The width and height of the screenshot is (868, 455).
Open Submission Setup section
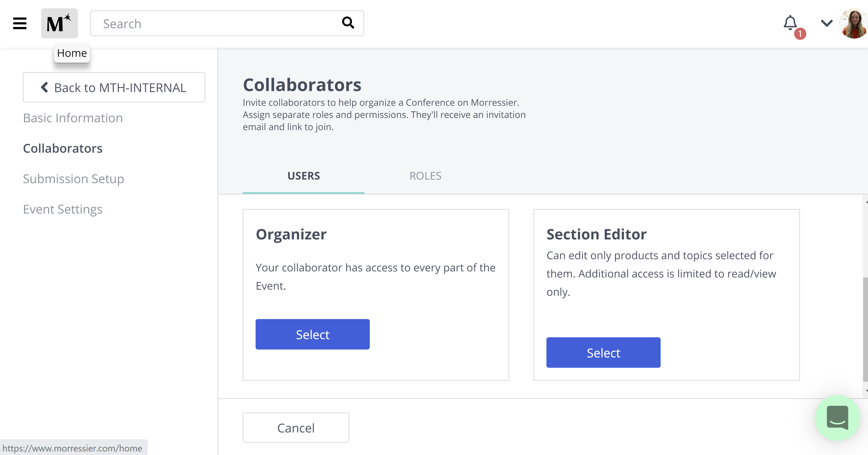click(73, 179)
